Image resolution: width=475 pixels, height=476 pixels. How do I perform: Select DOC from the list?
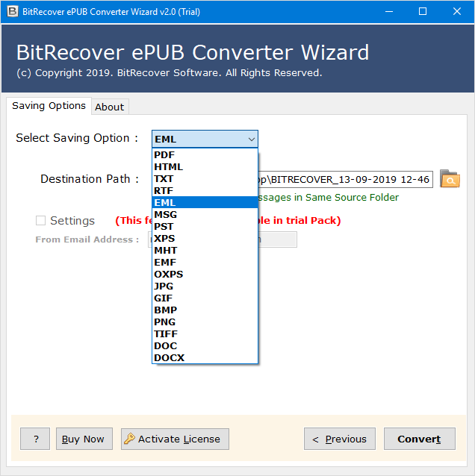pyautogui.click(x=205, y=345)
